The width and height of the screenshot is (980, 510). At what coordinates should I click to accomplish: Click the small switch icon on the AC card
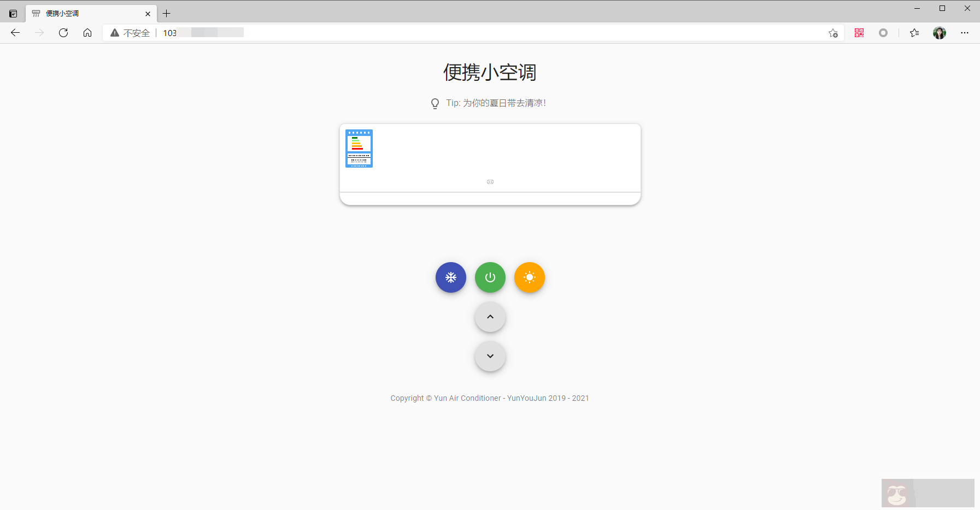pyautogui.click(x=490, y=182)
